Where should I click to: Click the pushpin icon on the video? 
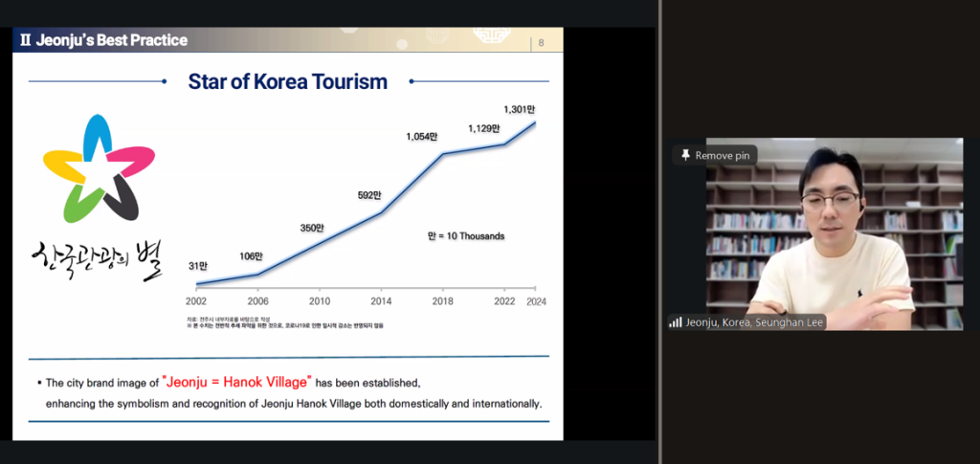click(685, 155)
